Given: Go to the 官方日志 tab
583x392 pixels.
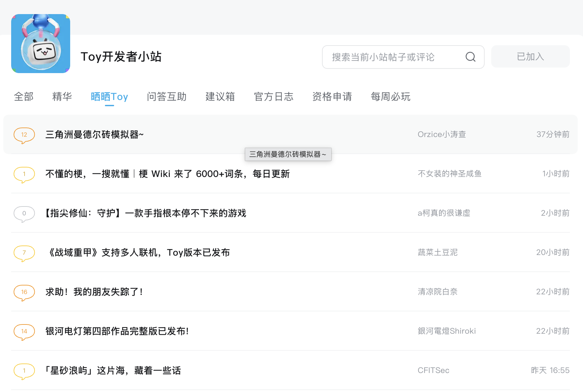Looking at the screenshot, I should tap(273, 97).
